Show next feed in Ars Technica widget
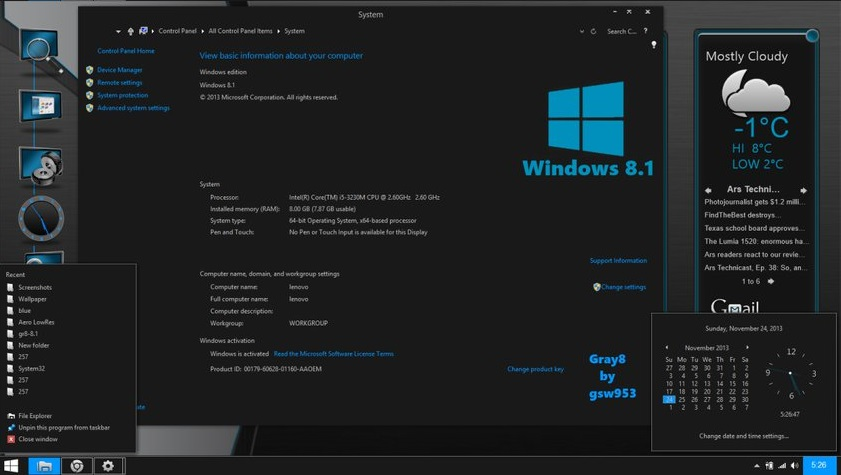 pyautogui.click(x=803, y=190)
